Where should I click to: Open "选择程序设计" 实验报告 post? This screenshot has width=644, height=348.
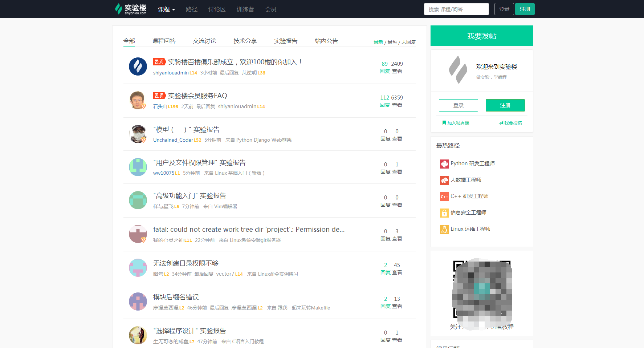190,331
